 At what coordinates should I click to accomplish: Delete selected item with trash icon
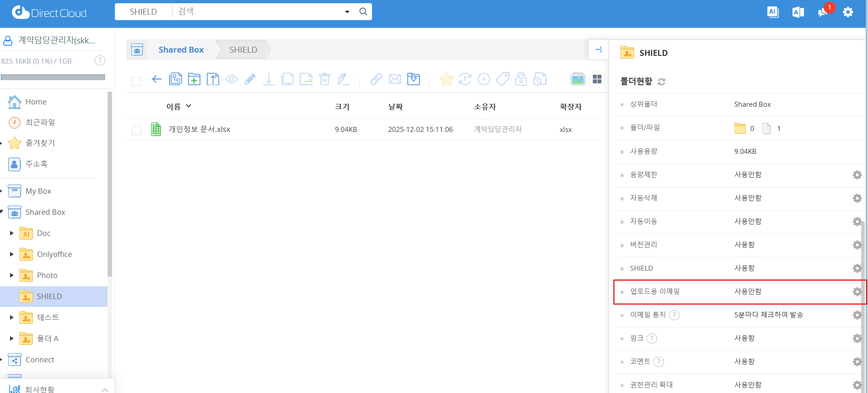pyautogui.click(x=324, y=79)
